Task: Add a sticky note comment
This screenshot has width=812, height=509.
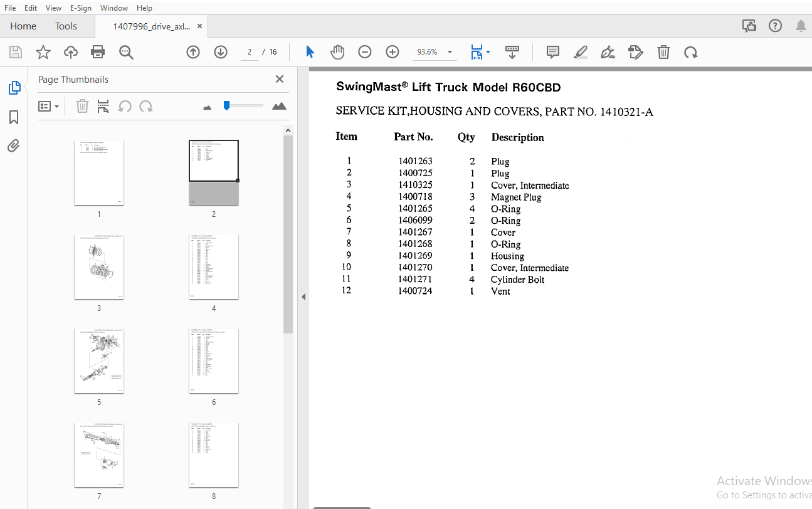Action: (553, 52)
